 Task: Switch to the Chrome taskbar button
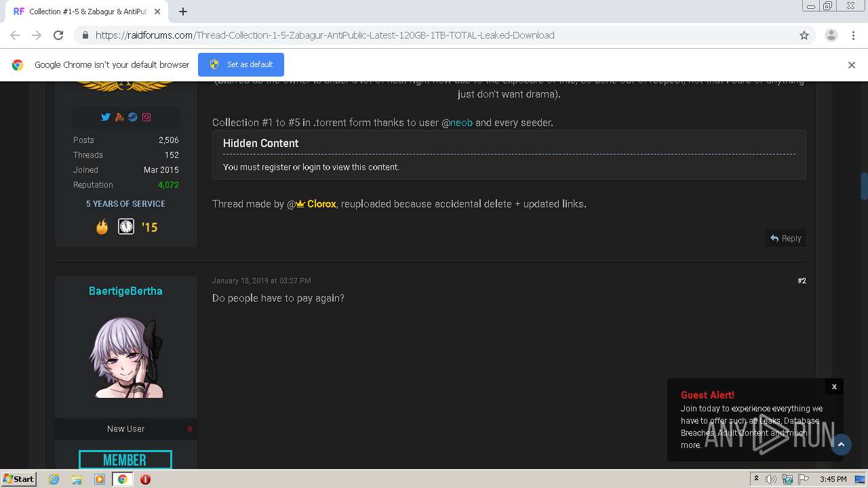pyautogui.click(x=122, y=479)
